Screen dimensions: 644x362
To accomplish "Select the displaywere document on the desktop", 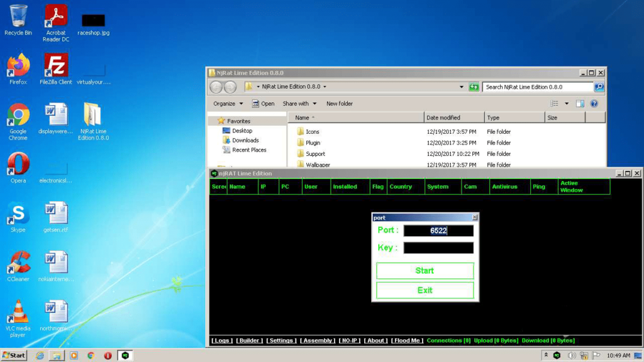I will (56, 118).
